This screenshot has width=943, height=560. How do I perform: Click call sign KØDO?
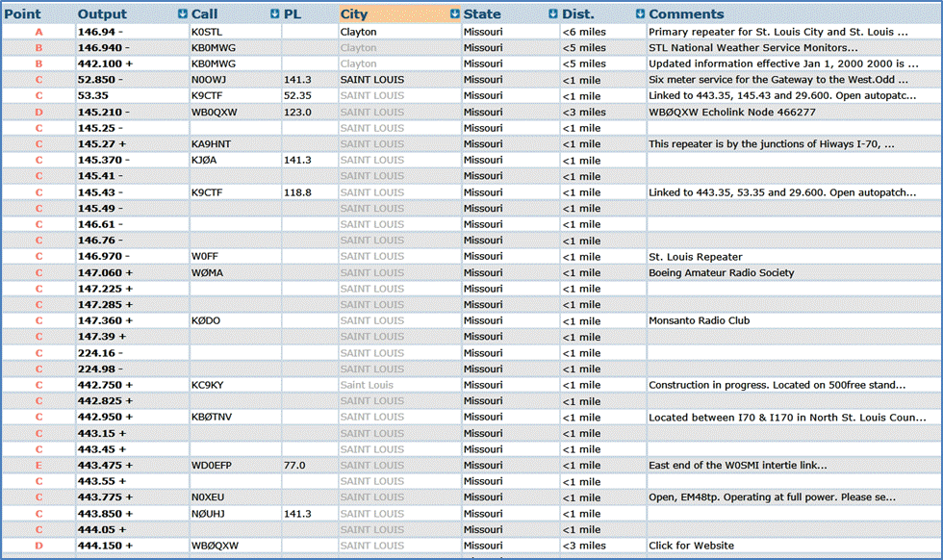pos(206,320)
